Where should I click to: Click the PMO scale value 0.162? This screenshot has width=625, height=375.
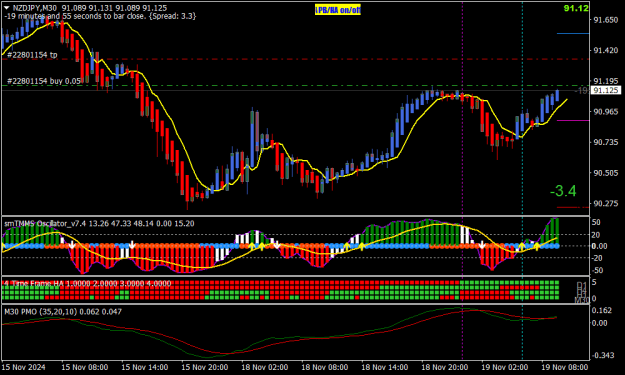(602, 310)
